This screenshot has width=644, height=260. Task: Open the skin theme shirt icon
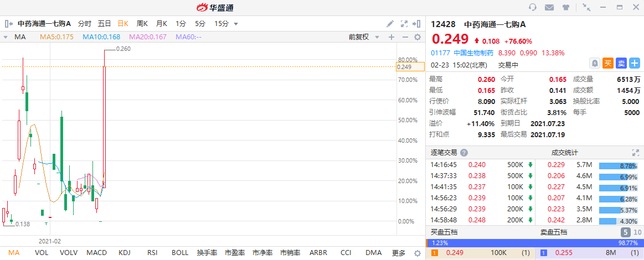point(565,7)
